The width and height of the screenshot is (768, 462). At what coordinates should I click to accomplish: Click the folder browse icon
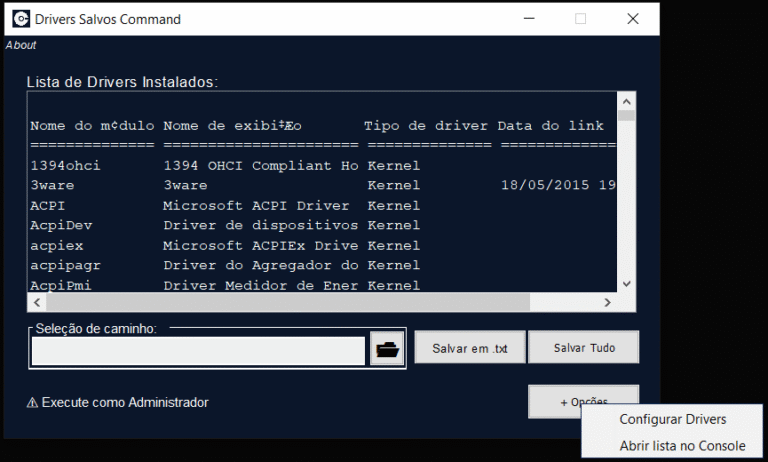[x=386, y=349]
